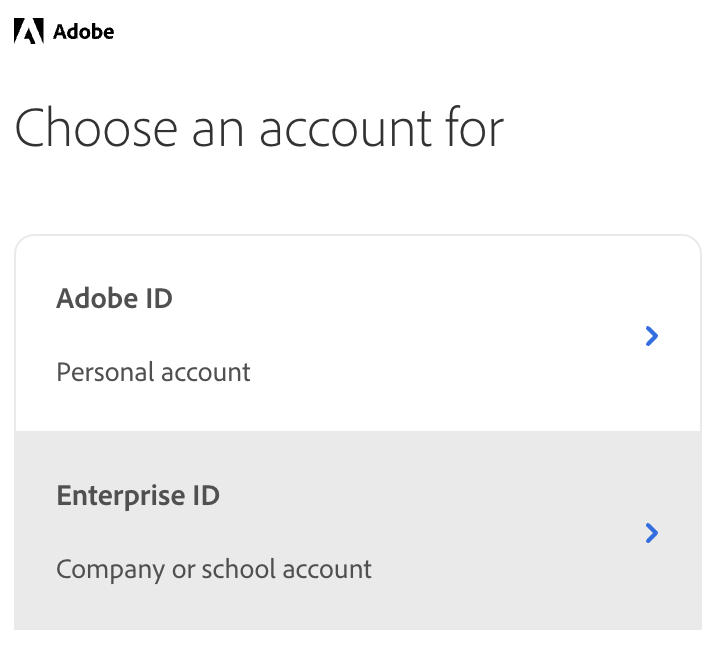
Task: Click the Adobe wordmark text
Action: (84, 32)
